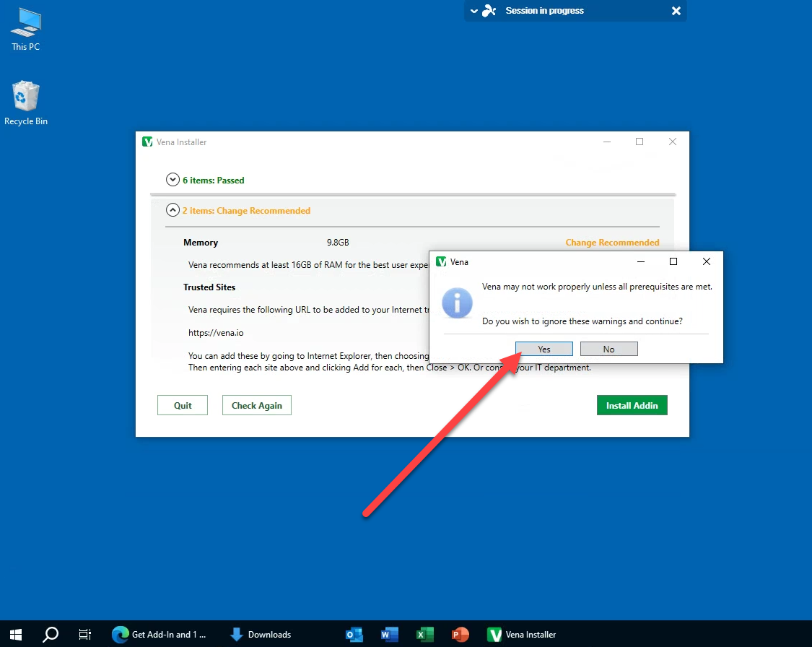
Task: Collapse the 2 items Change Recommended section
Action: pos(173,210)
